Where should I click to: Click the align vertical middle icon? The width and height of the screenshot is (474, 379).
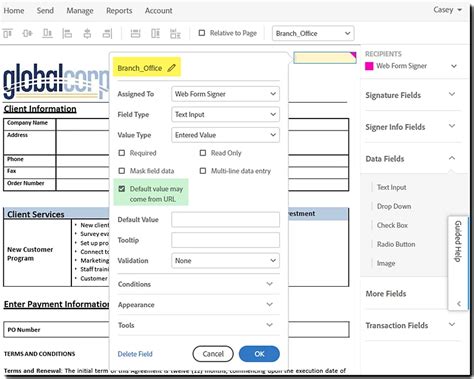click(x=27, y=34)
